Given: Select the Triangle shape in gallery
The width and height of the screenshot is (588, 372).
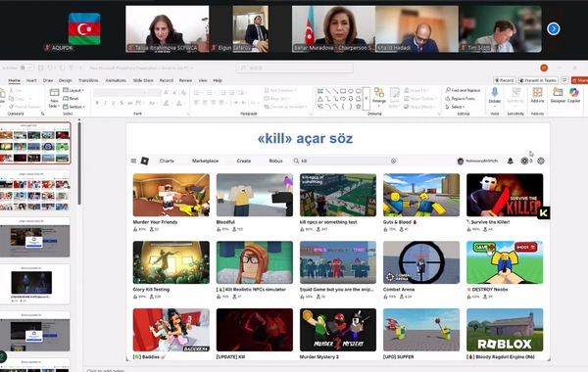Looking at the screenshot, I should point(320,99).
